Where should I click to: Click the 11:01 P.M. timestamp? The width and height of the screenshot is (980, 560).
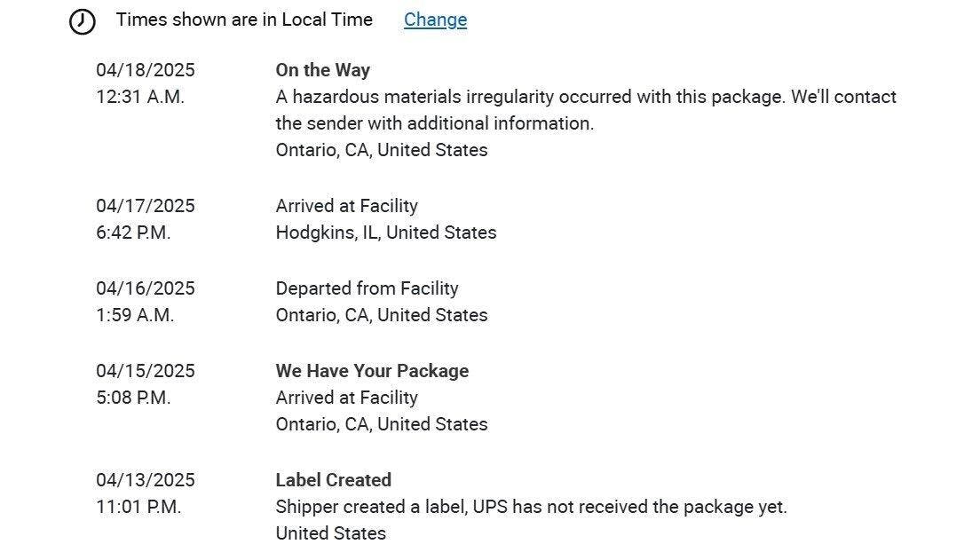coord(138,507)
